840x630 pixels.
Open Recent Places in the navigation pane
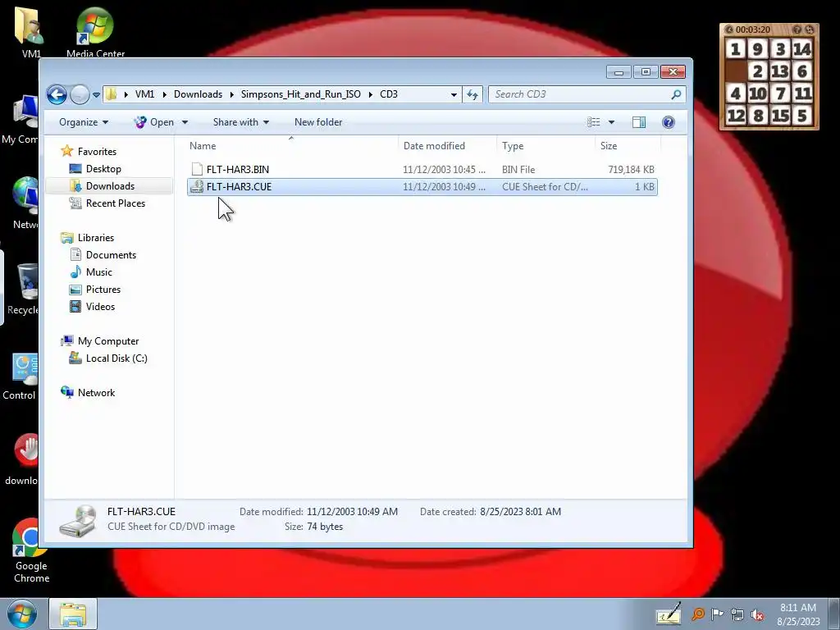(115, 203)
